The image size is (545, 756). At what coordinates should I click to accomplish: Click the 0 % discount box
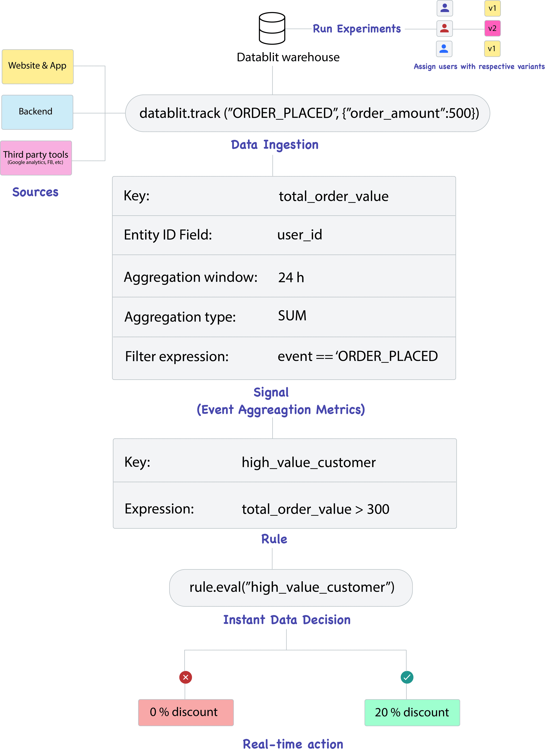[x=186, y=712]
